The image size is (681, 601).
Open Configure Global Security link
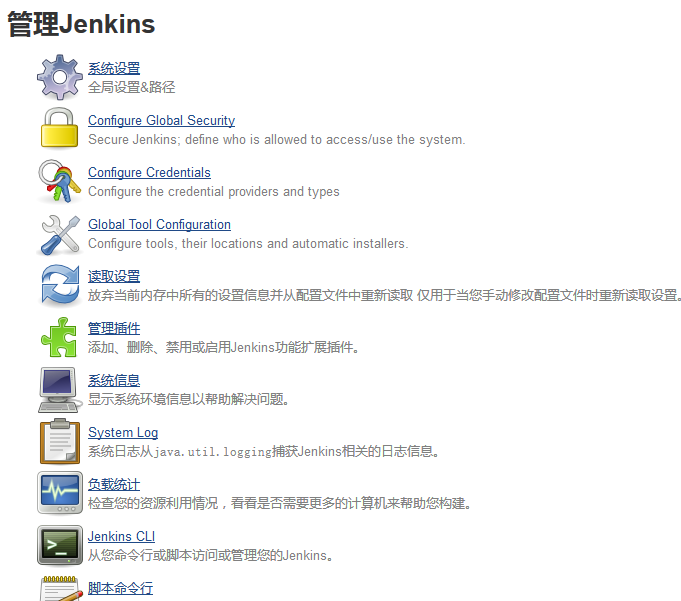pos(161,120)
